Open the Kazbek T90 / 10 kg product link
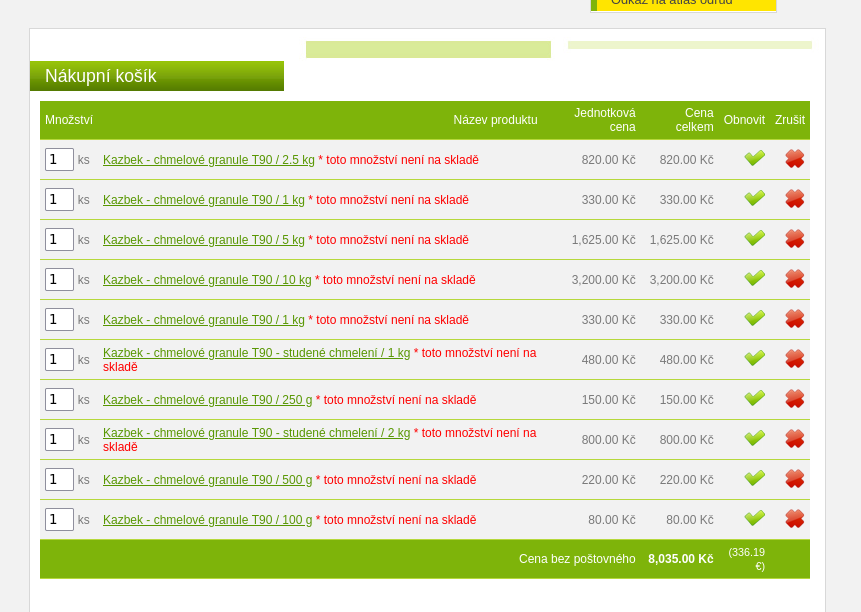 (x=207, y=280)
